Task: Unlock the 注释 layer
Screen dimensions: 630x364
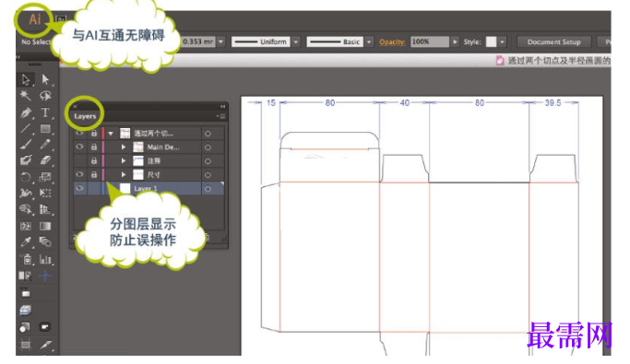Action: click(x=93, y=161)
